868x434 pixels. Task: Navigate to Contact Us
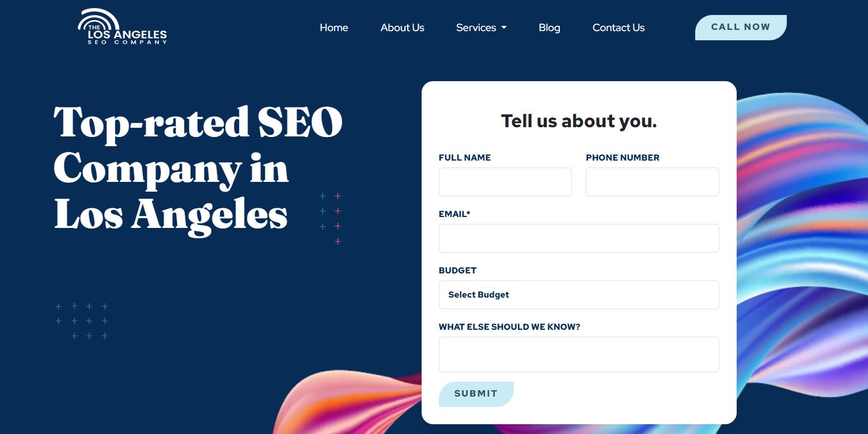[x=619, y=28]
